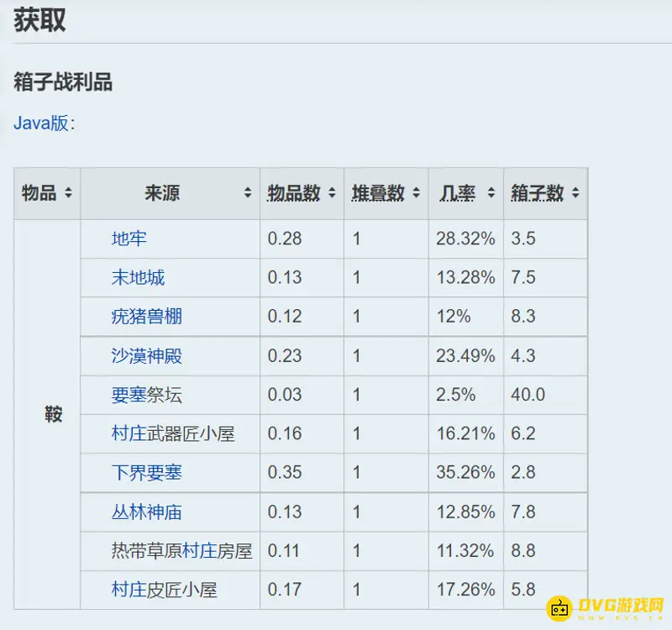Go to the 沙漠神殿 page
The width and height of the screenshot is (672, 630).
(146, 355)
